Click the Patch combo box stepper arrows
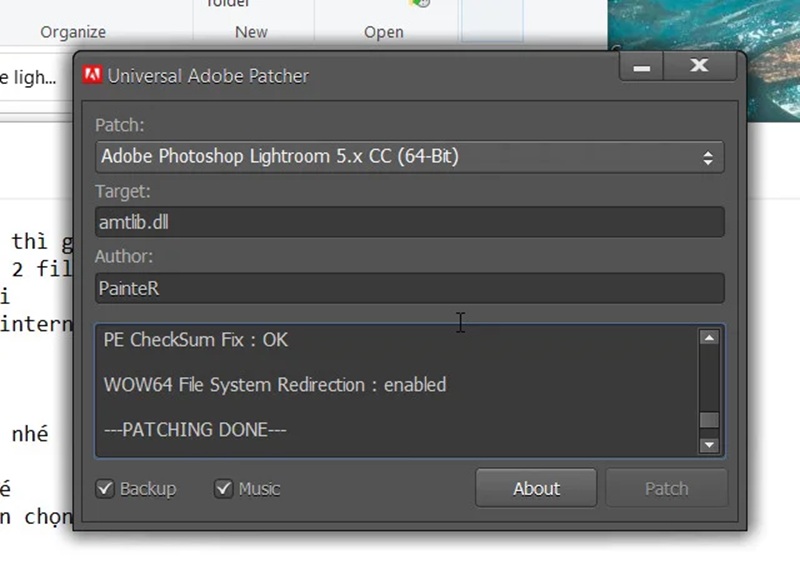Screen dimensions: 800x580 710,156
